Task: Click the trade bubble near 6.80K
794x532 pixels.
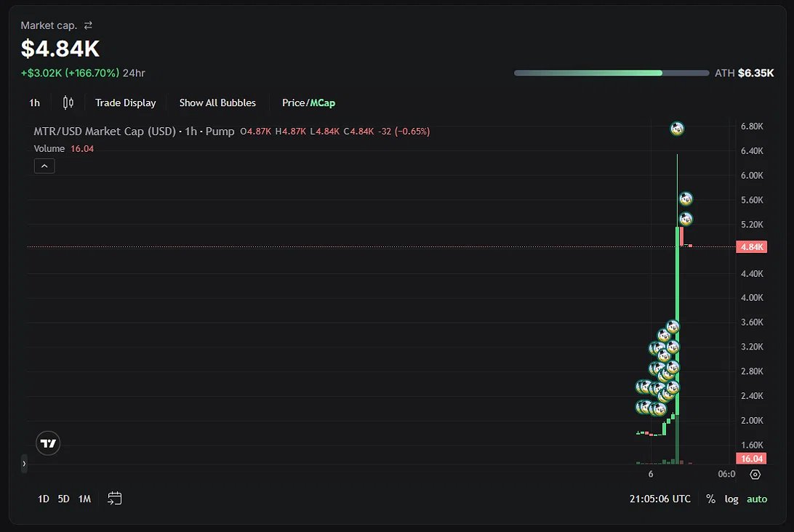Action: [x=677, y=129]
